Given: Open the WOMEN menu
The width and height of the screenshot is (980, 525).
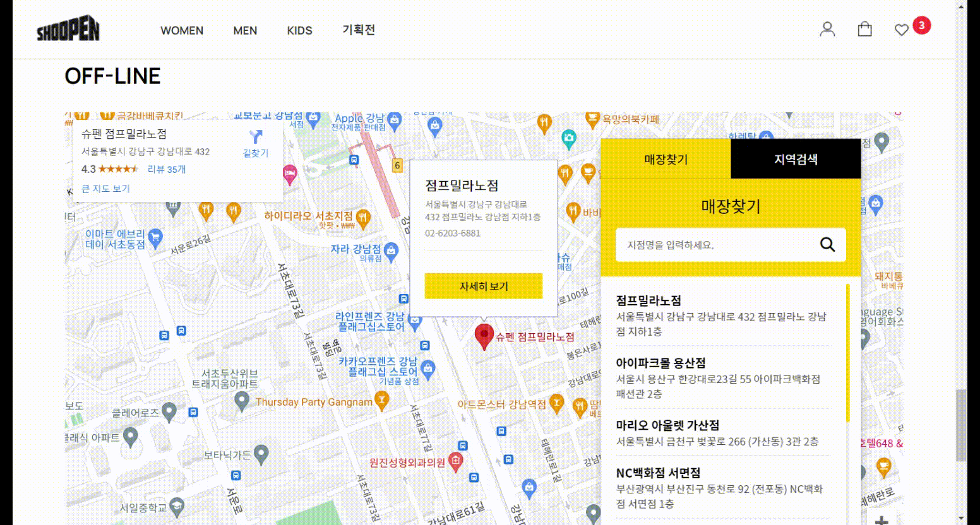Looking at the screenshot, I should 182,30.
